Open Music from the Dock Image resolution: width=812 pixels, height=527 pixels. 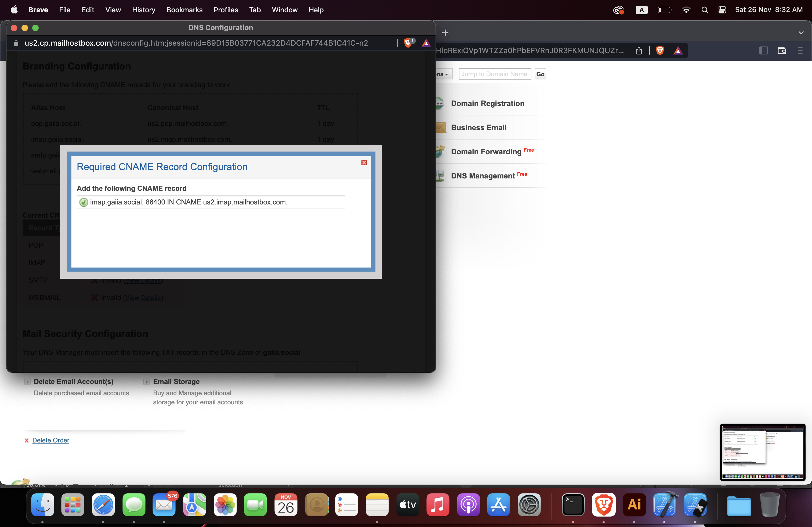tap(438, 504)
